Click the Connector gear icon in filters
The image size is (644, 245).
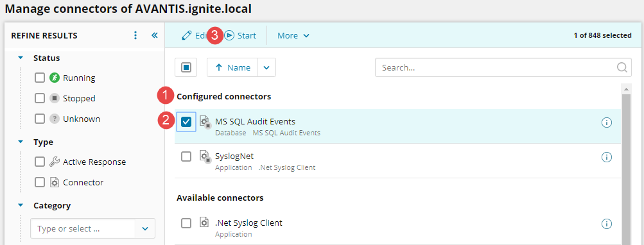[x=55, y=183]
